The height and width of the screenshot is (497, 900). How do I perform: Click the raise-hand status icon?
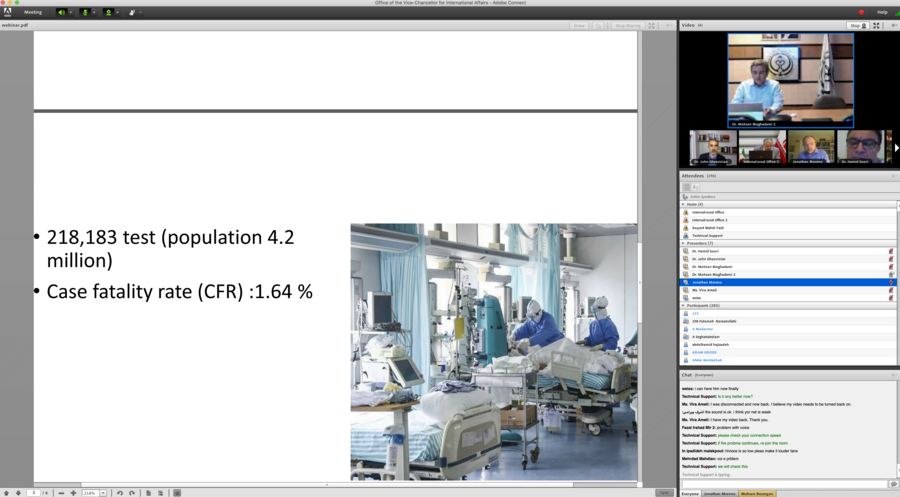pyautogui.click(x=132, y=12)
